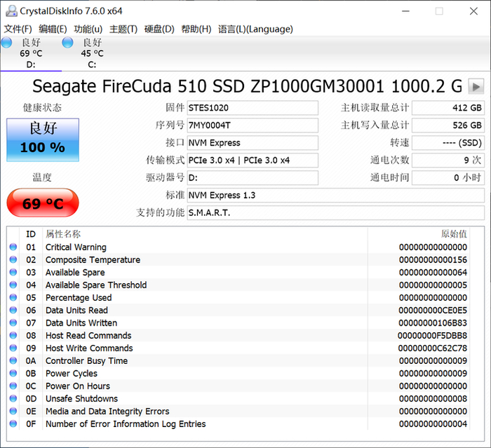Click status dot for Data Units Written row
Screen dimensions: 491x448
coord(13,323)
